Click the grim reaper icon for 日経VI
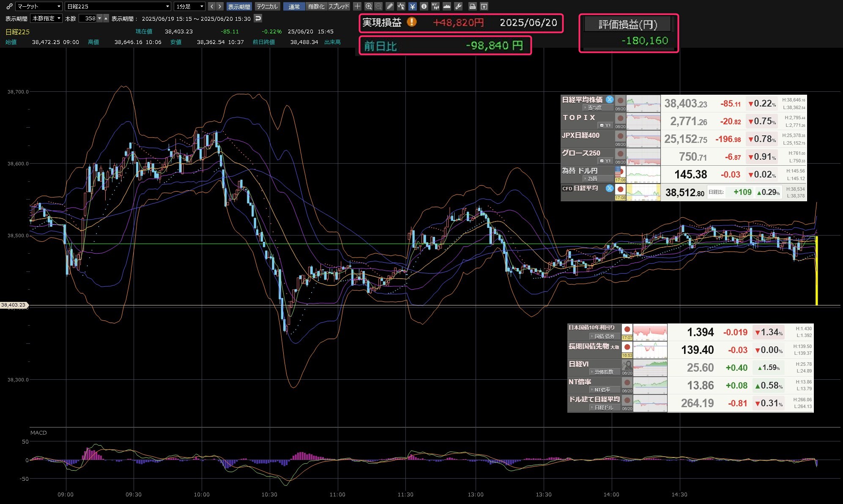 [x=627, y=365]
